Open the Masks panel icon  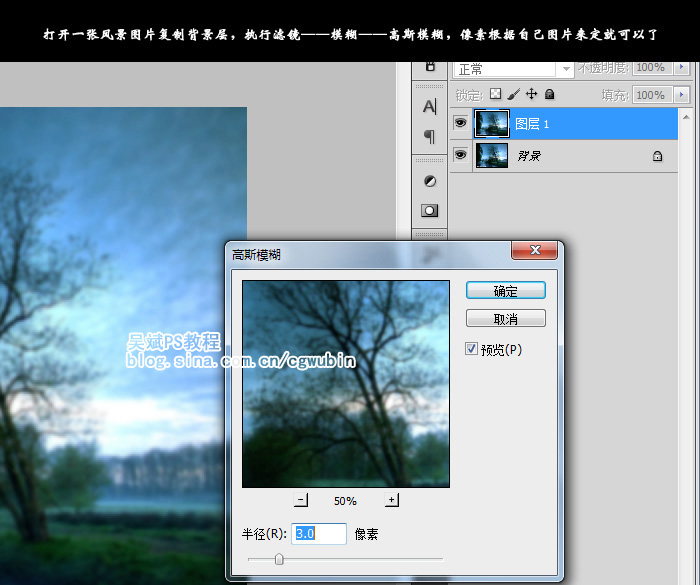pos(429,211)
